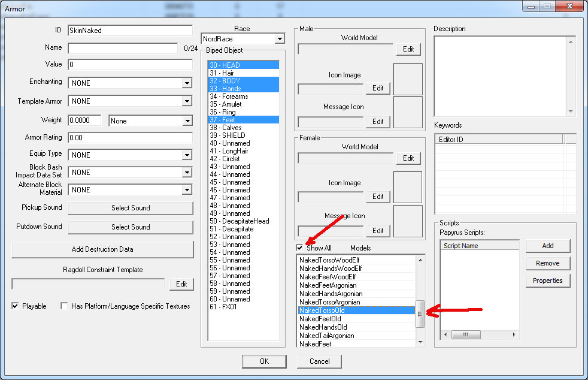Click the Add script button

pos(547,246)
